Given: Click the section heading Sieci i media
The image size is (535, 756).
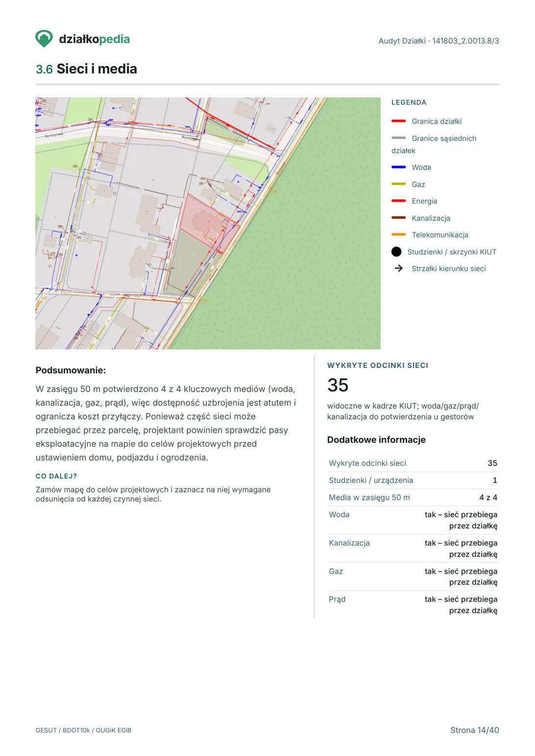Looking at the screenshot, I should [97, 69].
